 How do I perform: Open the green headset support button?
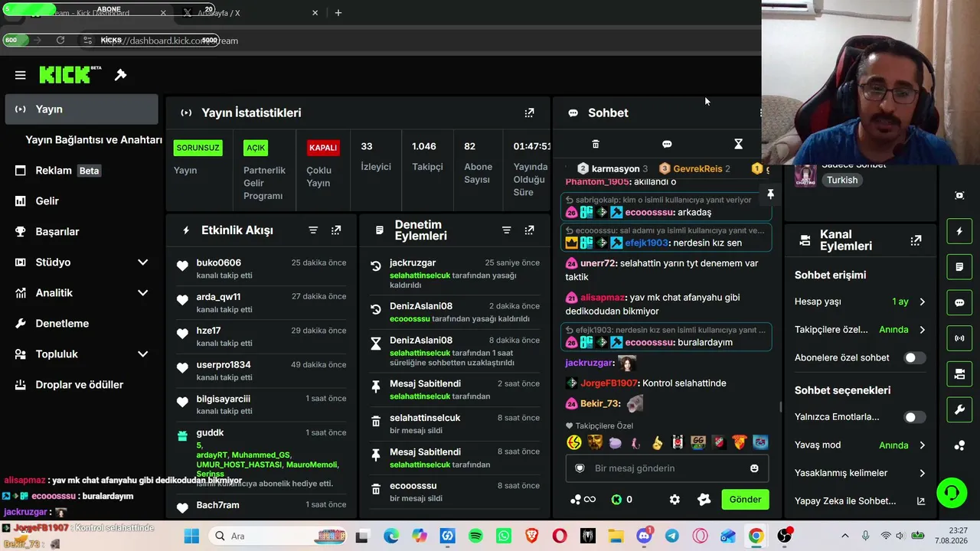[952, 492]
